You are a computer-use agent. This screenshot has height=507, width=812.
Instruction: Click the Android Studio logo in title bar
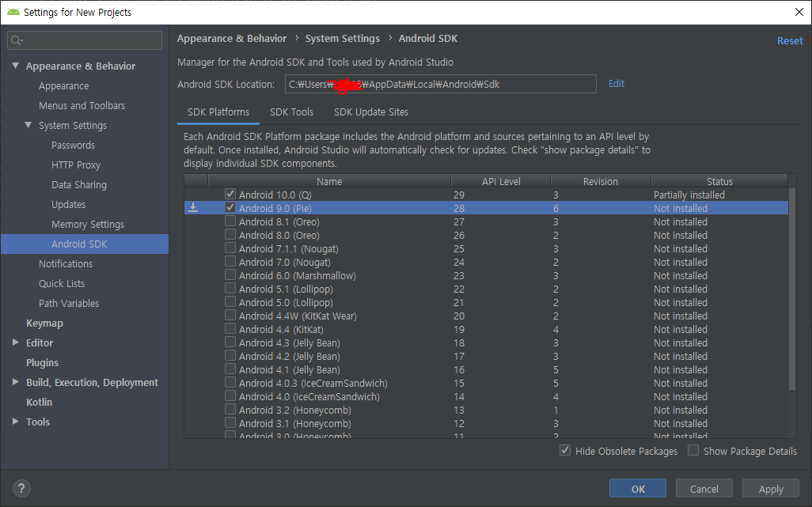tap(13, 12)
